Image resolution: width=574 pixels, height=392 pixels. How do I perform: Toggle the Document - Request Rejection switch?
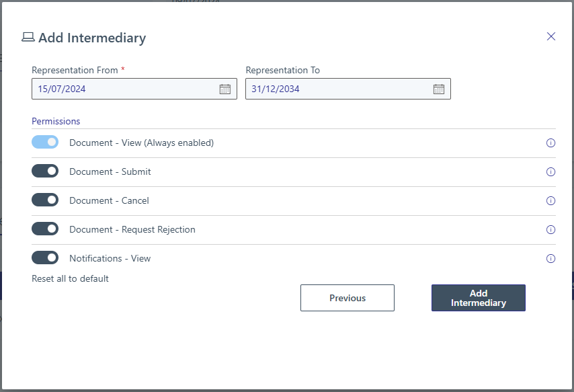coord(45,229)
